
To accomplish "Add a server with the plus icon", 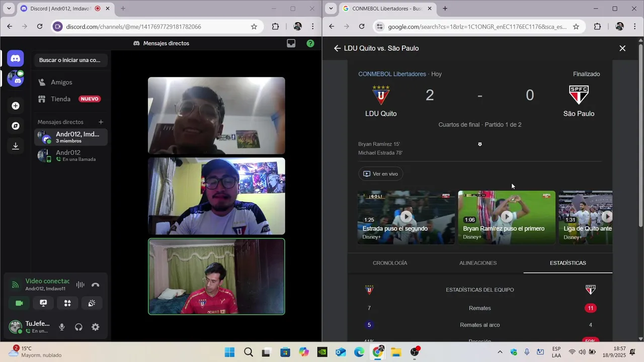I will click(x=16, y=106).
